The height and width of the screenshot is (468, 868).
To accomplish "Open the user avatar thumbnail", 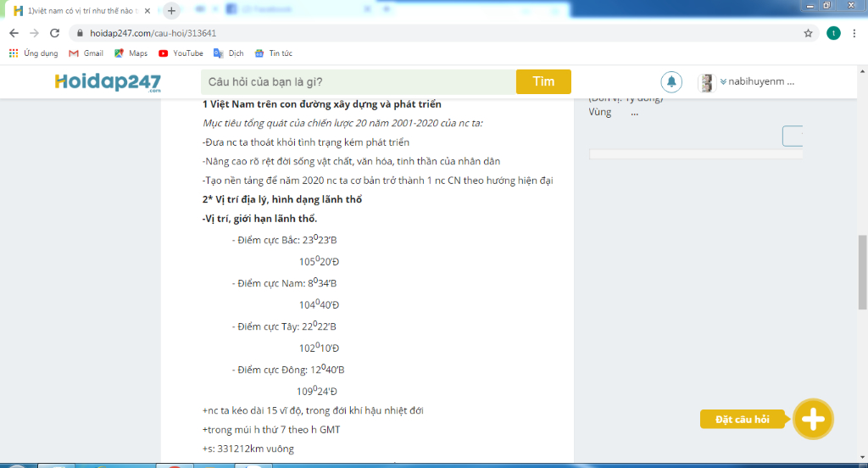I will click(705, 82).
